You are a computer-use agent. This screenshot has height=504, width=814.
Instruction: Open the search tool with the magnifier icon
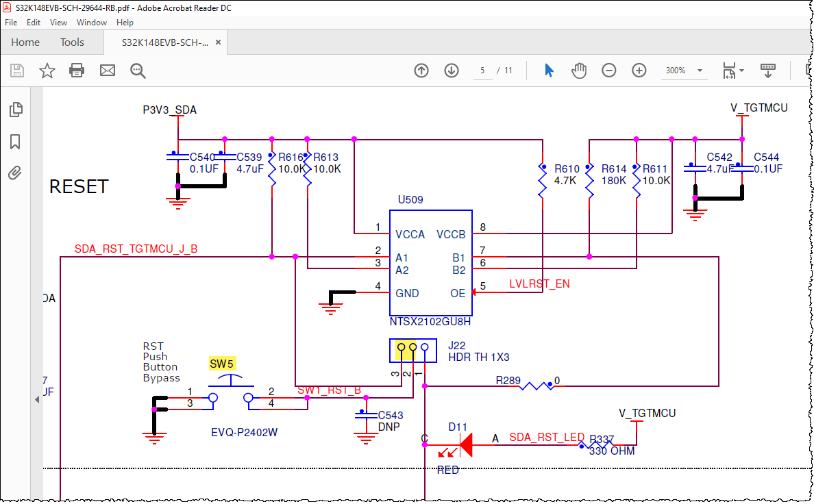(x=138, y=71)
